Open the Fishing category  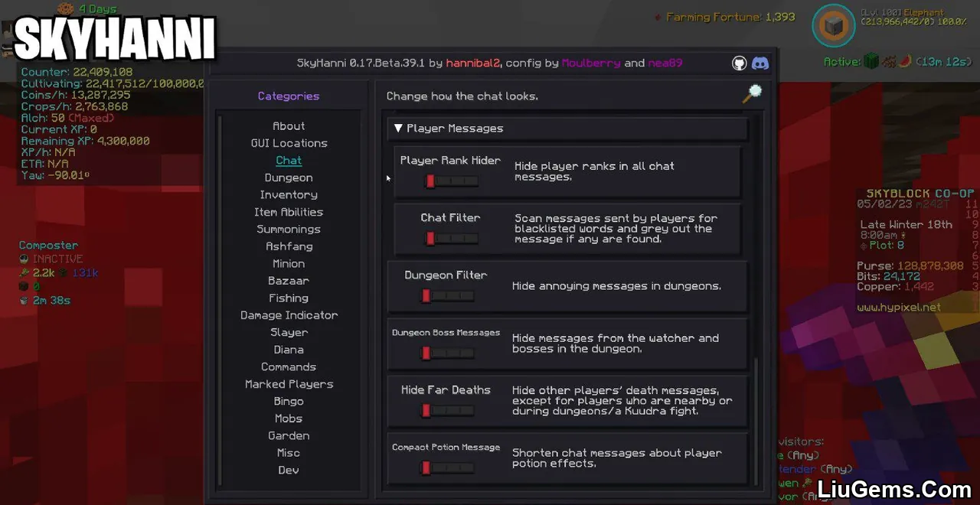point(289,298)
